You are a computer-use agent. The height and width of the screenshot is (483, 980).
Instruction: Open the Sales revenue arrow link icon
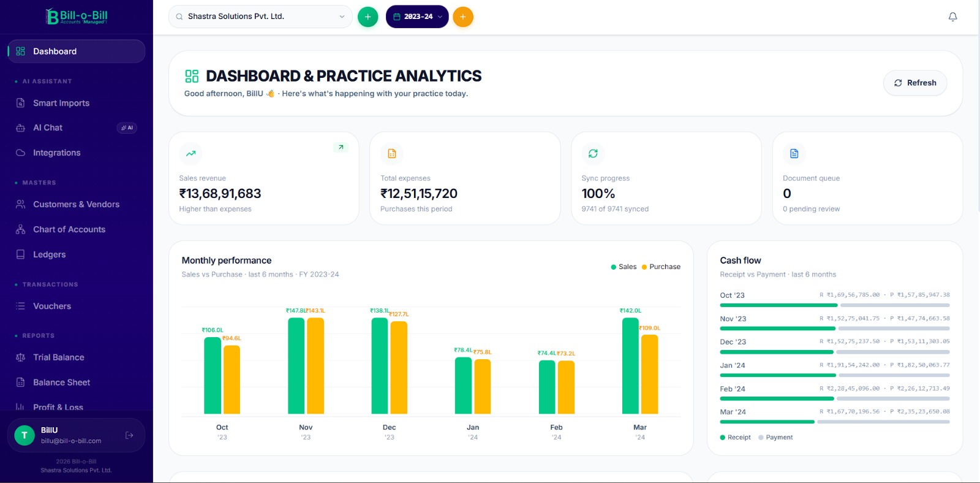341,147
